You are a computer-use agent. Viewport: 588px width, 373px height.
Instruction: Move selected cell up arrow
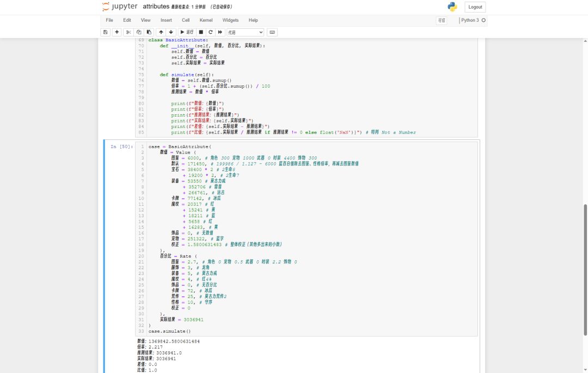(x=161, y=32)
